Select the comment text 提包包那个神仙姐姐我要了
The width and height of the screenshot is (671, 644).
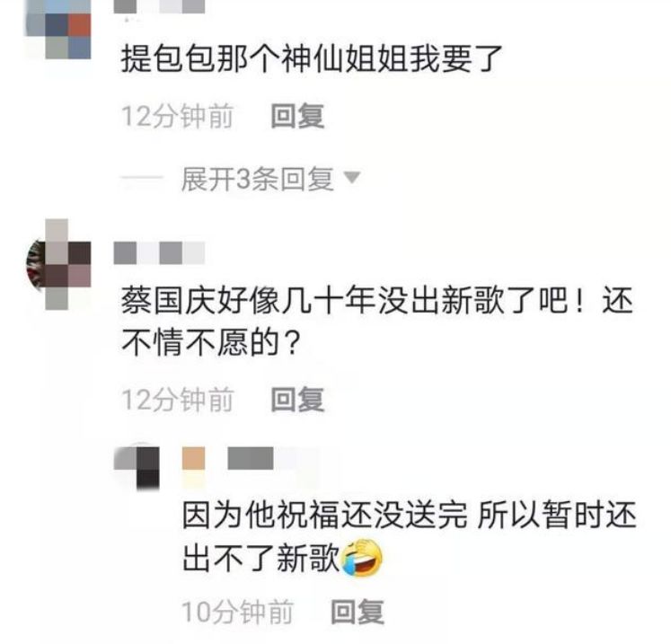pos(312,58)
